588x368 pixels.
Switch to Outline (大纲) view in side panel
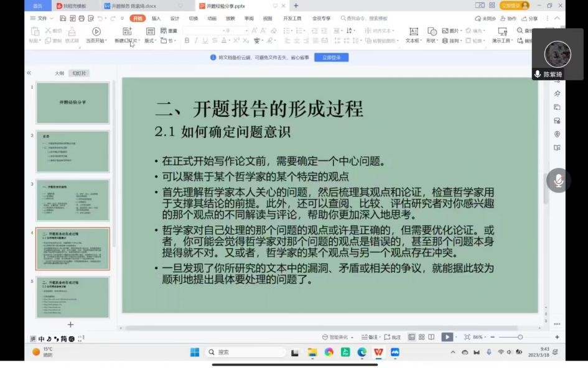point(59,73)
